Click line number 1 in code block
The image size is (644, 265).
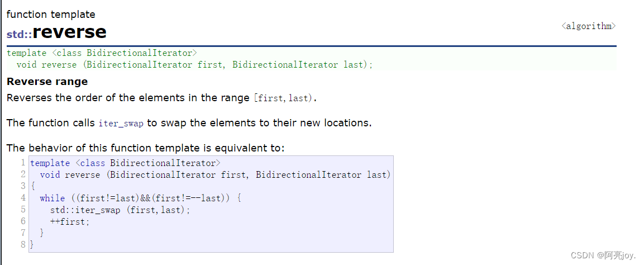point(23,163)
